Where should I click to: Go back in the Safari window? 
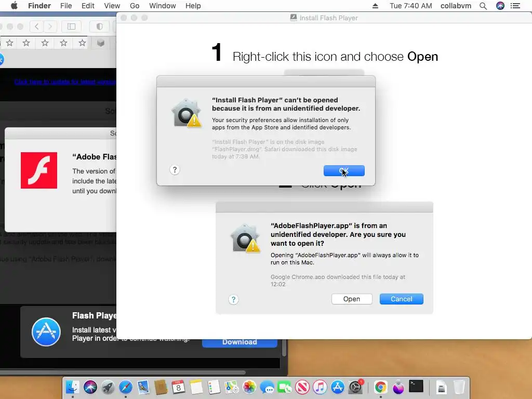[x=37, y=26]
